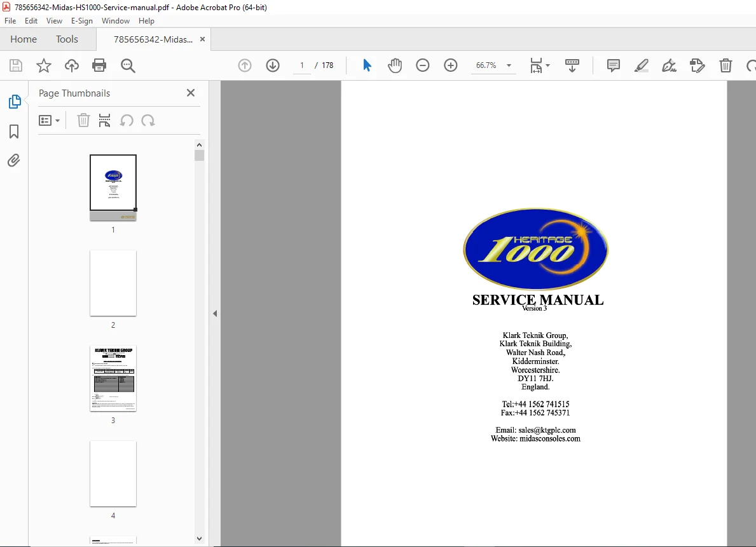Select page 4 thumbnail
This screenshot has width=756, height=547.
pos(113,474)
